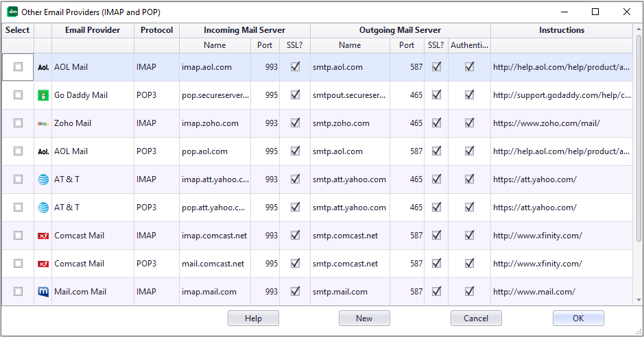Click the AOL logo icon in IMAP row
Image resolution: width=644 pixels, height=337 pixels.
point(43,67)
